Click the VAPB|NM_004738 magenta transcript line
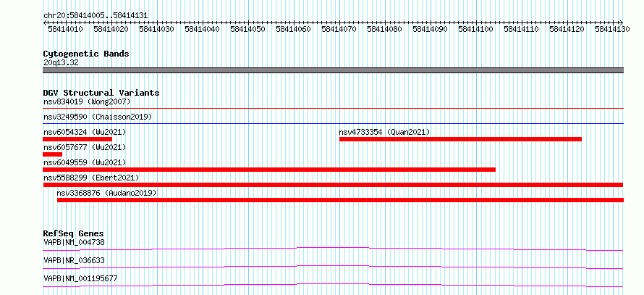This screenshot has height=295, width=644. point(333,249)
